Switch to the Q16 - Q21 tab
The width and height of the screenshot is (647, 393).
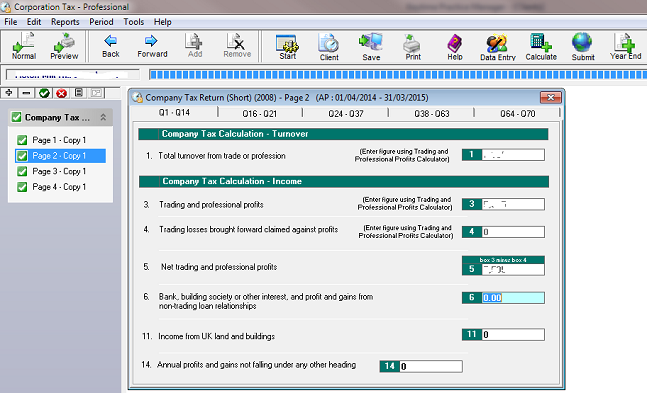[260, 114]
